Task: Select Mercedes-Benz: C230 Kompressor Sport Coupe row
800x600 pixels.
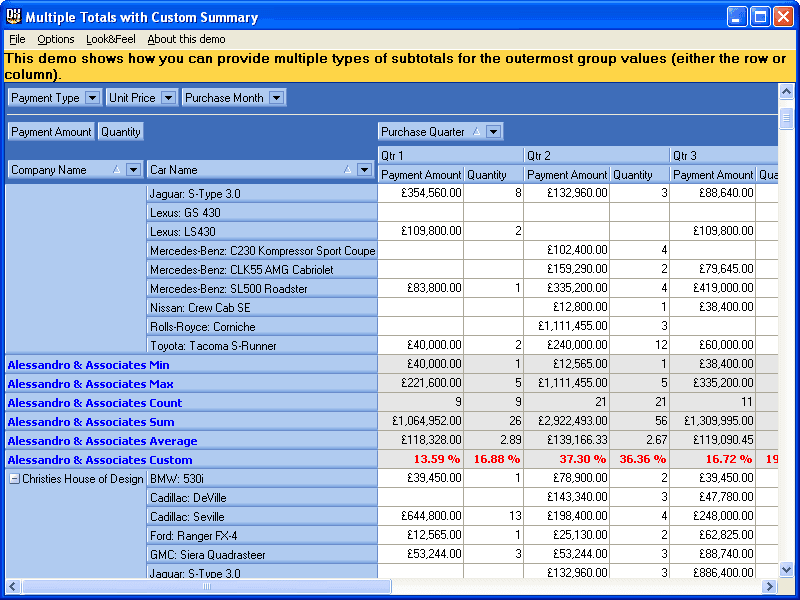Action: coord(262,251)
